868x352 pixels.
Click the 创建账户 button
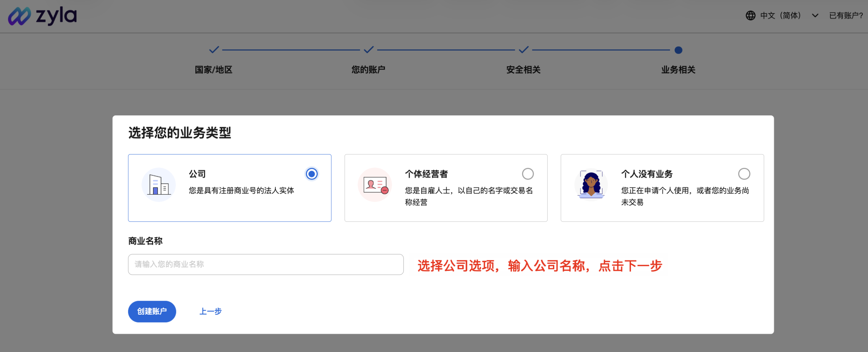tap(152, 311)
